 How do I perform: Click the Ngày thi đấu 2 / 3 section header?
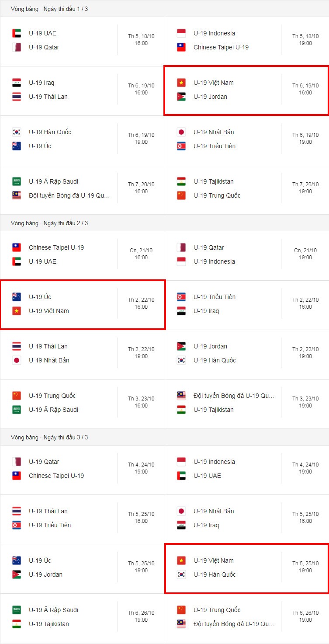point(49,223)
